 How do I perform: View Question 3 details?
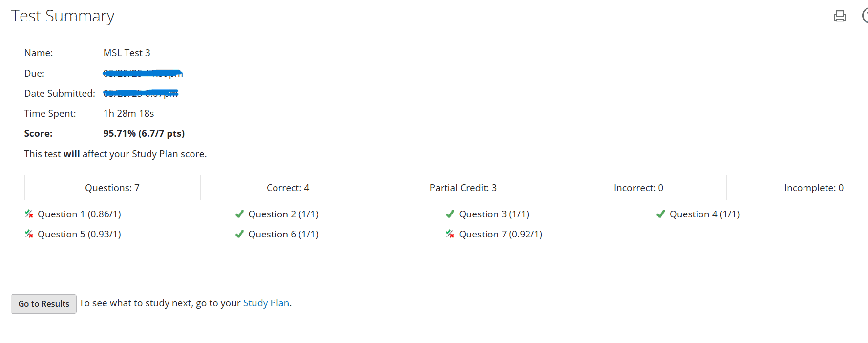pos(483,214)
